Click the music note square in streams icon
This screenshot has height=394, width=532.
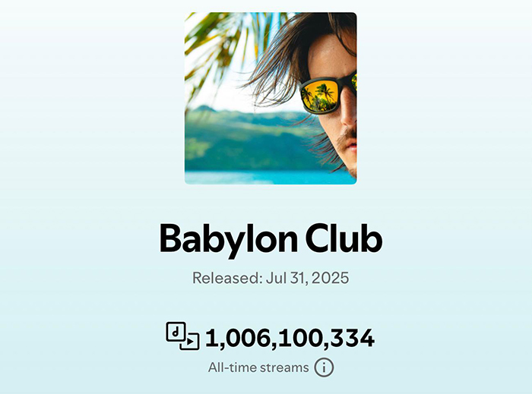[176, 332]
